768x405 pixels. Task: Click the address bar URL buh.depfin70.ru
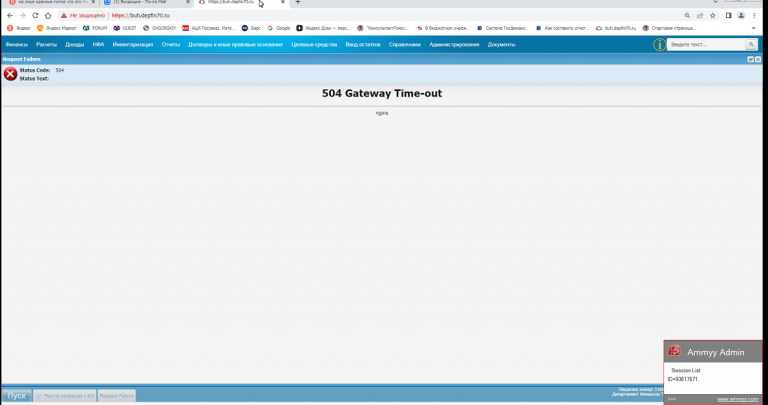(x=141, y=16)
